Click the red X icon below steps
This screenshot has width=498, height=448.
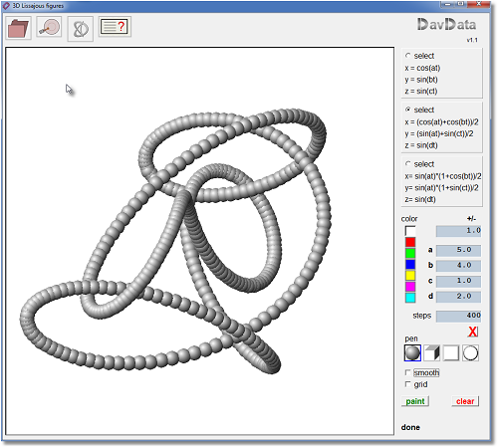pos(473,332)
